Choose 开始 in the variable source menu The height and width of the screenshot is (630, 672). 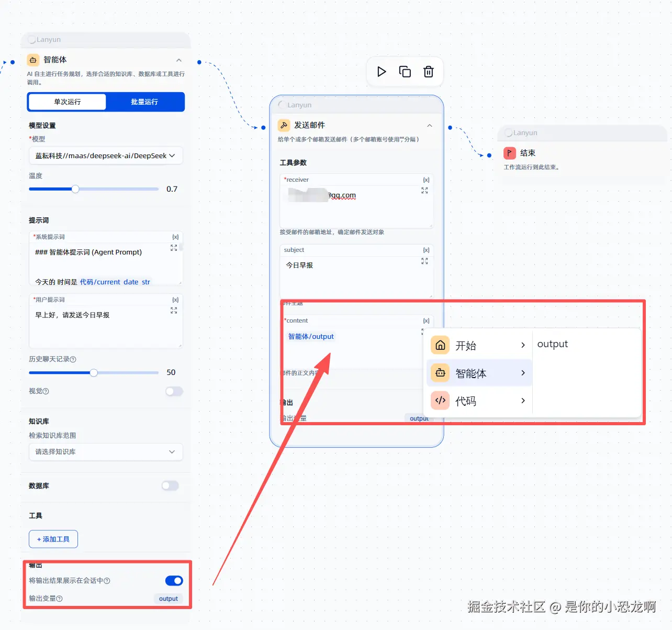click(x=479, y=345)
